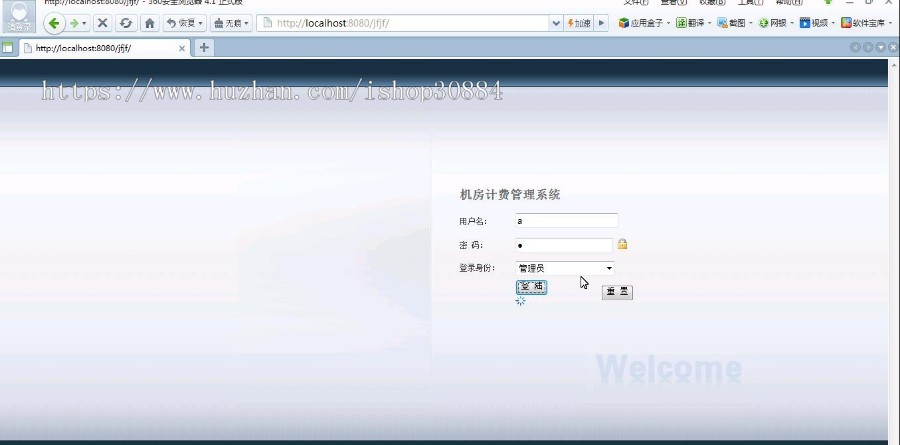Go forward with the forward arrow
Screen dimensions: 900x445
[x=73, y=24]
